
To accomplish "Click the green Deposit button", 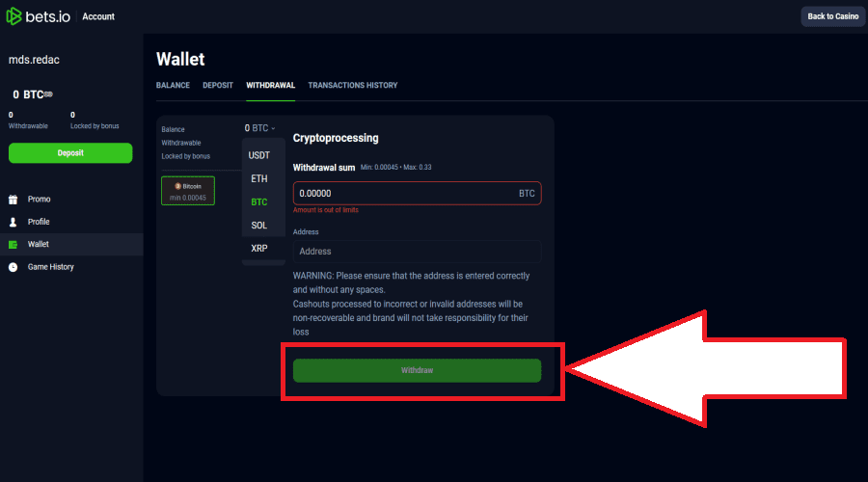I will (70, 153).
